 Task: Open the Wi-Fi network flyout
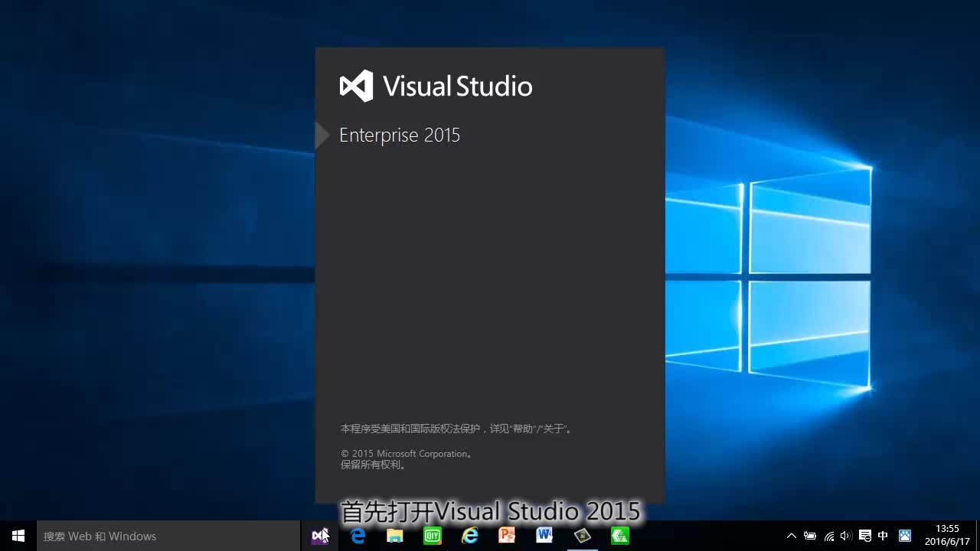829,536
